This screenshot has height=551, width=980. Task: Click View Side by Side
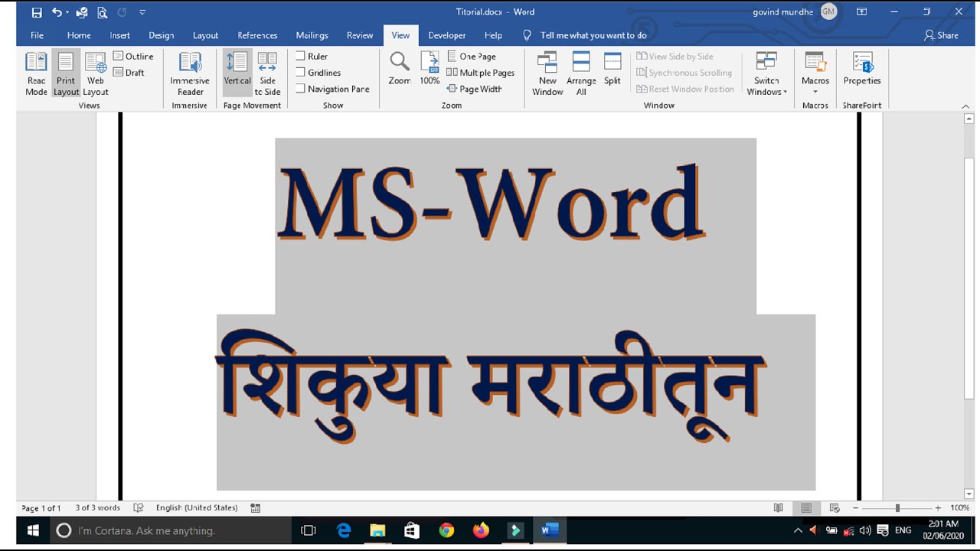(675, 56)
